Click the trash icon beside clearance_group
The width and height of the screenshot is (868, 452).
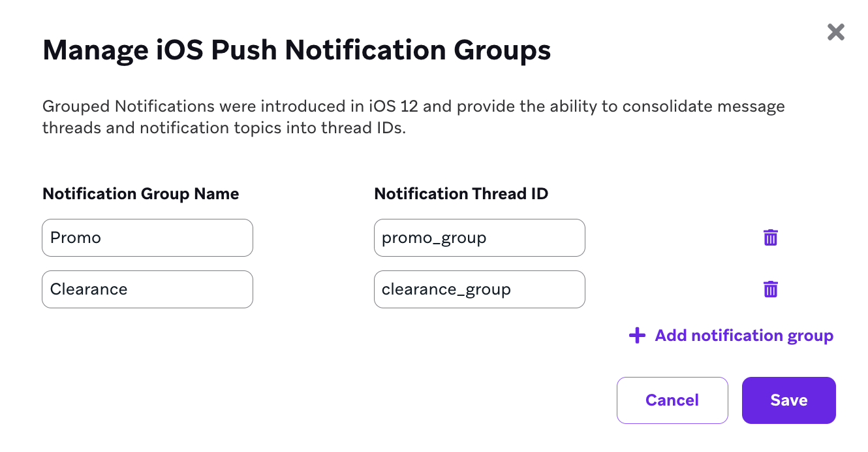[770, 289]
